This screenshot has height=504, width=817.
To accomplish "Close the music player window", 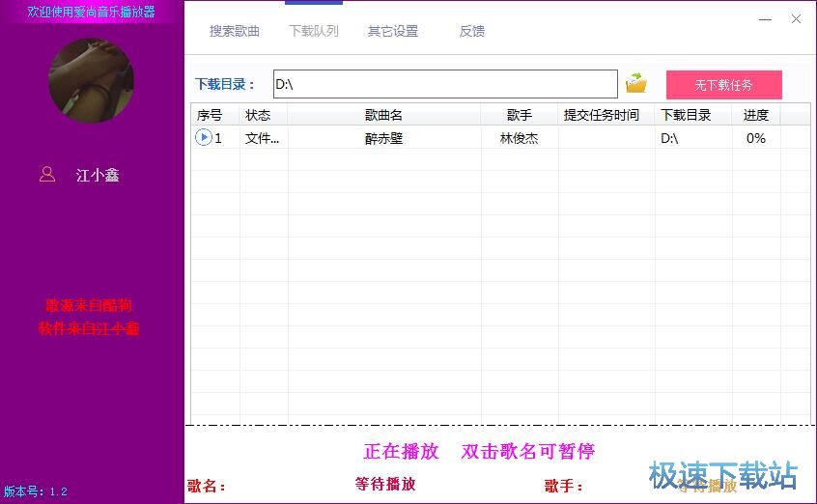I will (x=796, y=19).
